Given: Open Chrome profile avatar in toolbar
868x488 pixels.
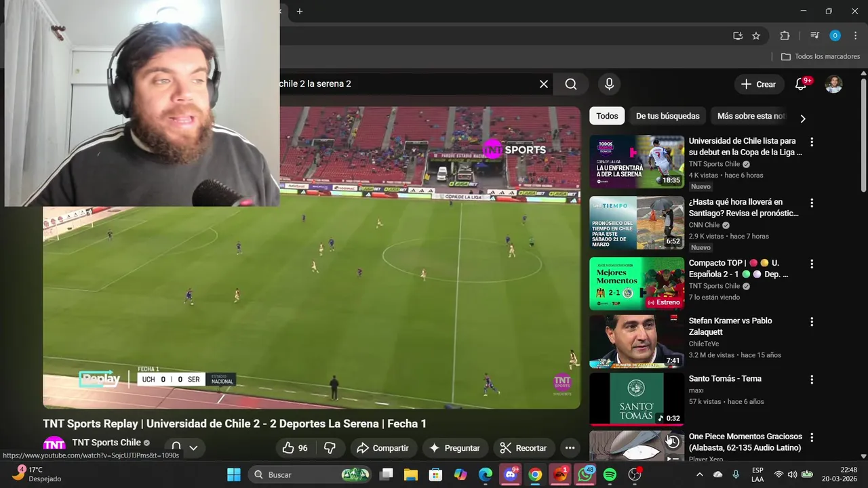Looking at the screenshot, I should [835, 36].
